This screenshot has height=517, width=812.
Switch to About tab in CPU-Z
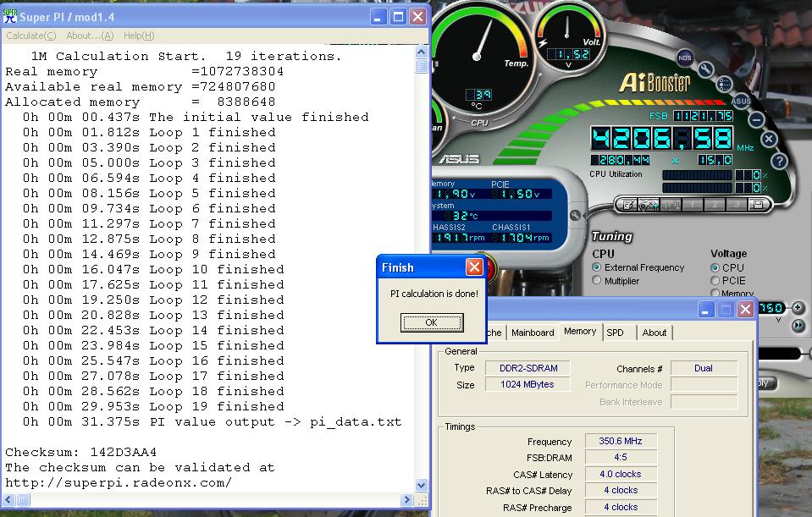click(x=655, y=333)
